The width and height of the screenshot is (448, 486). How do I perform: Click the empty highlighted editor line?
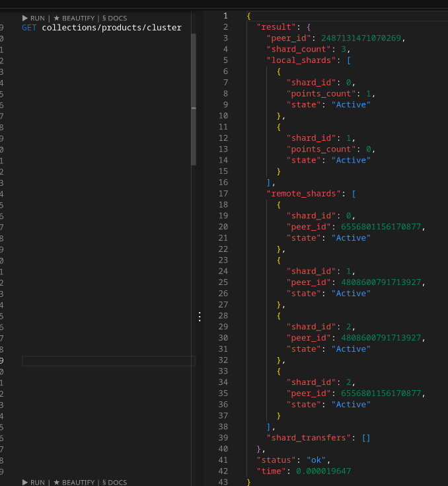[x=108, y=361]
